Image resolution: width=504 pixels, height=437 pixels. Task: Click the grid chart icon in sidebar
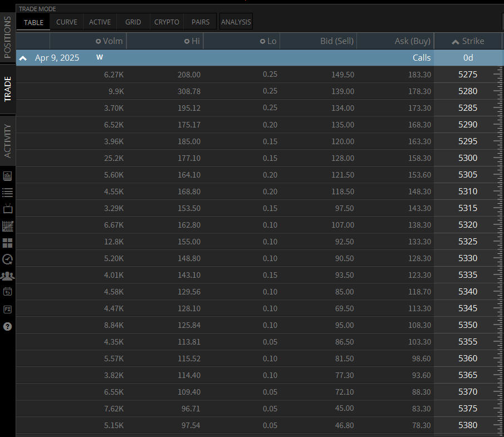8,226
